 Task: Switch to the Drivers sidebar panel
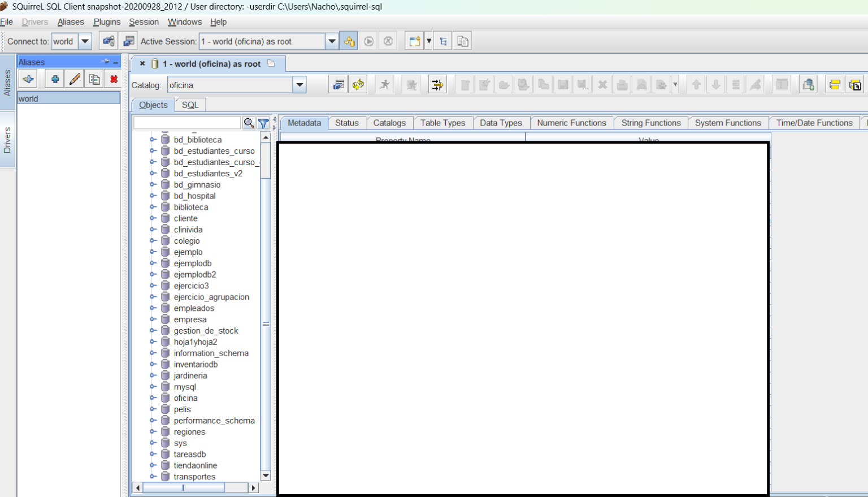coord(8,133)
